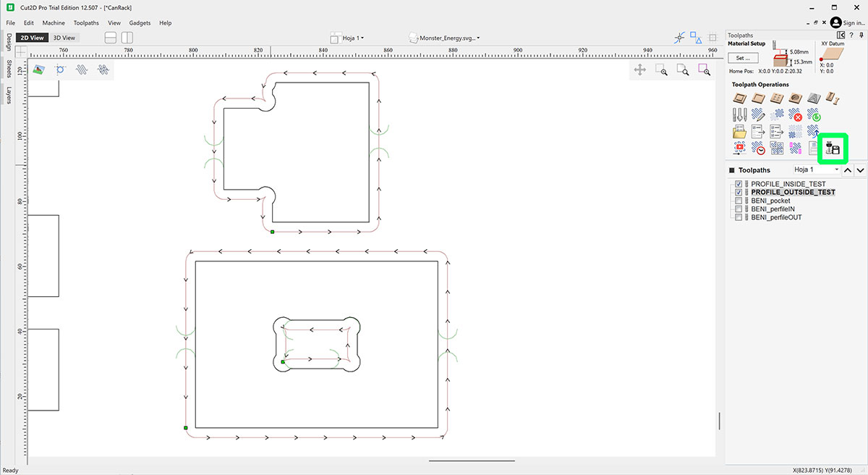Toggle bitmap visibility icon in 2D view
Image resolution: width=868 pixels, height=475 pixels.
[39, 70]
